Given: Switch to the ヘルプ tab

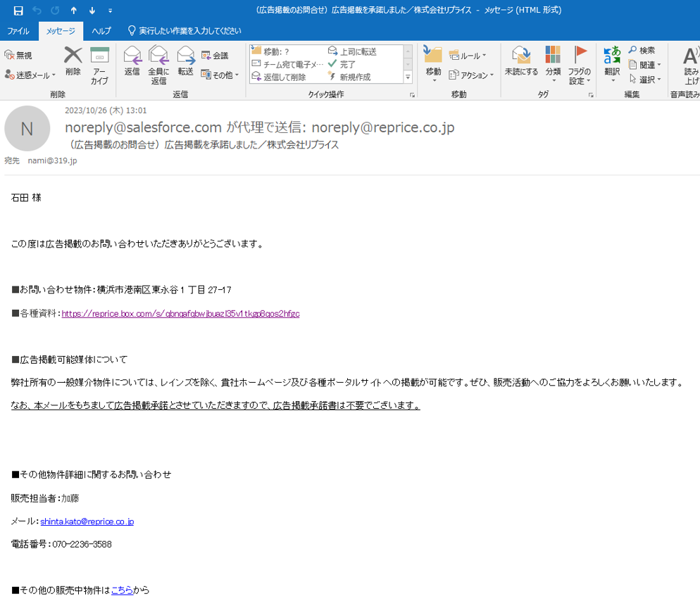Looking at the screenshot, I should pos(101,31).
